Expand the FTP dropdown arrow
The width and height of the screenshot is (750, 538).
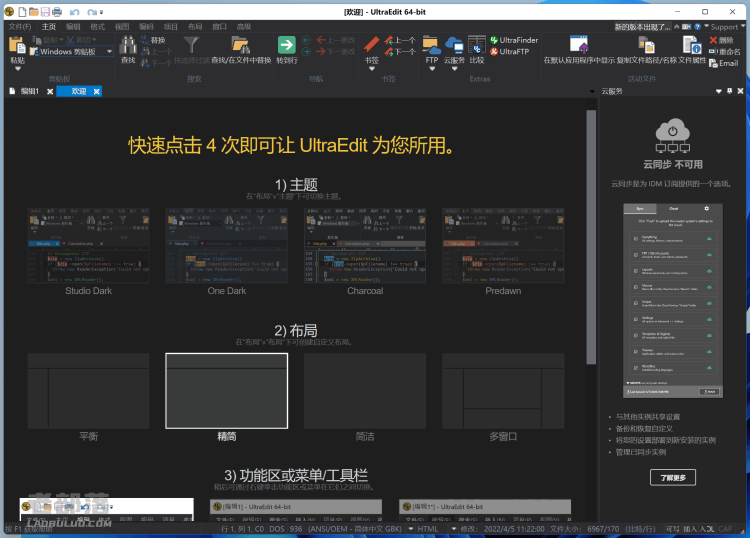coord(432,69)
